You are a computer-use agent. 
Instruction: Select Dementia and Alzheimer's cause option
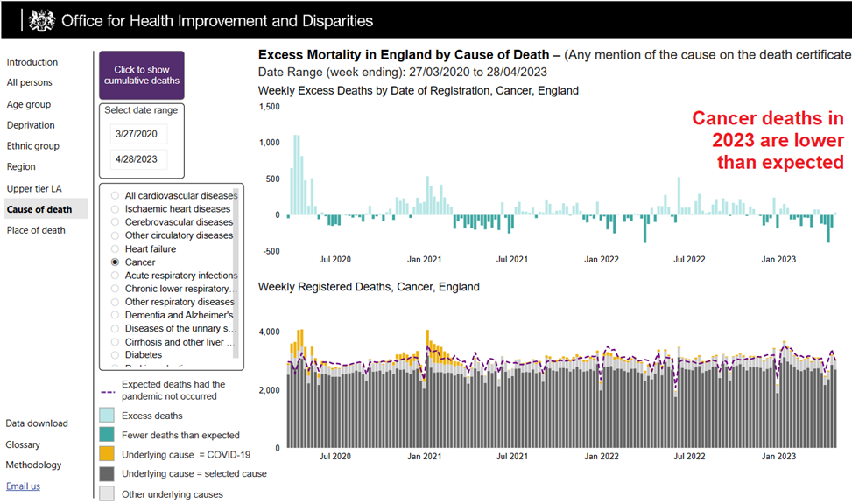point(115,315)
